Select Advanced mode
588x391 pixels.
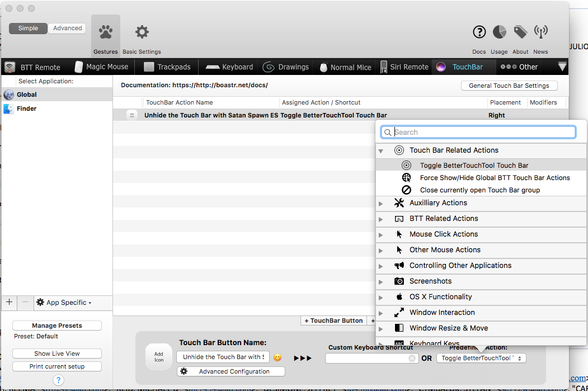pos(67,28)
